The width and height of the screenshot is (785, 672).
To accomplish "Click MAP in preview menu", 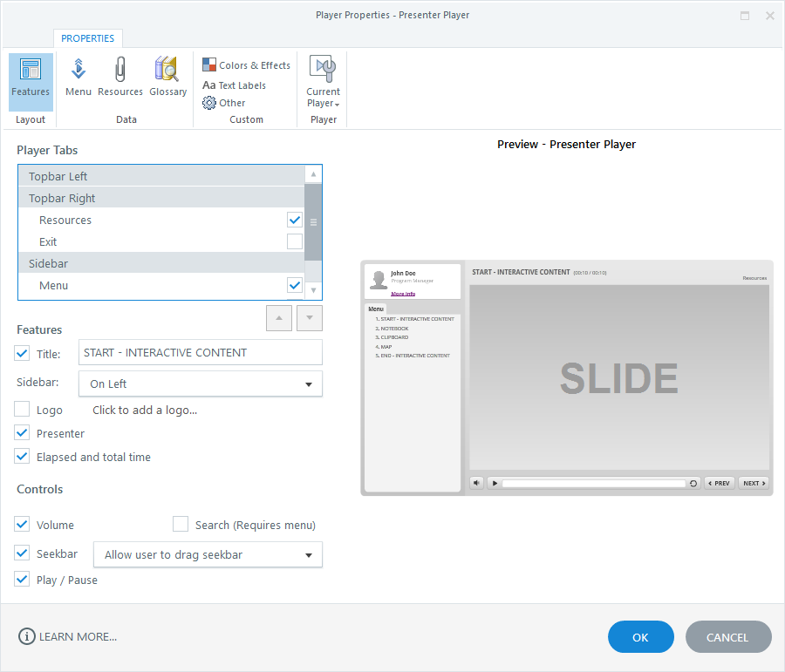I will (384, 346).
